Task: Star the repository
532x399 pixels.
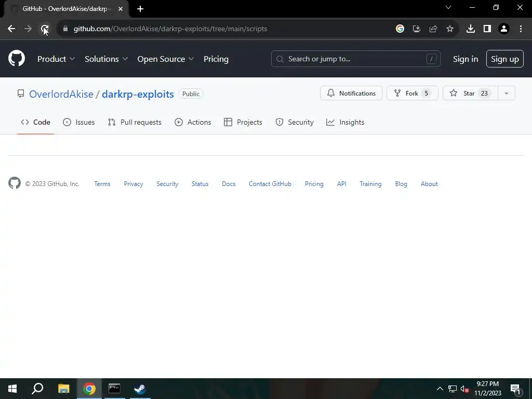Action: click(470, 94)
